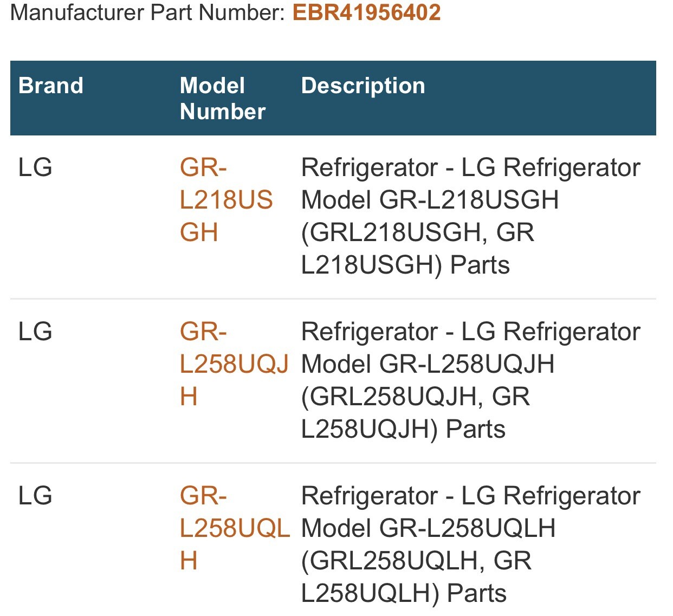
Task: Click 'Model GR-L258UQLH' description line
Action: [428, 528]
